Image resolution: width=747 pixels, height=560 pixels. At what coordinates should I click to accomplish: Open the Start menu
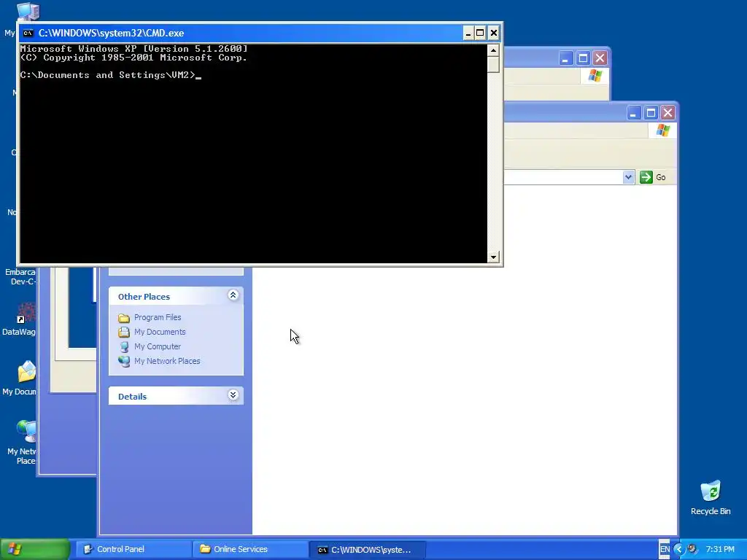pyautogui.click(x=35, y=549)
